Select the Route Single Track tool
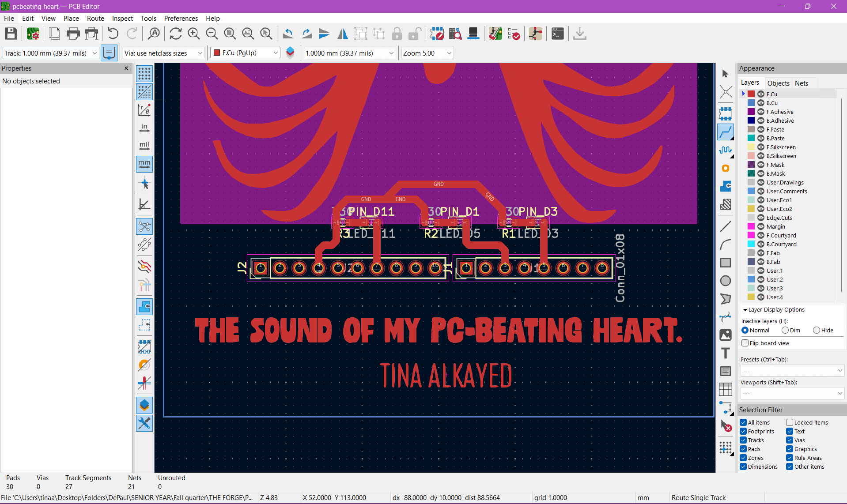847x504 pixels. (726, 132)
